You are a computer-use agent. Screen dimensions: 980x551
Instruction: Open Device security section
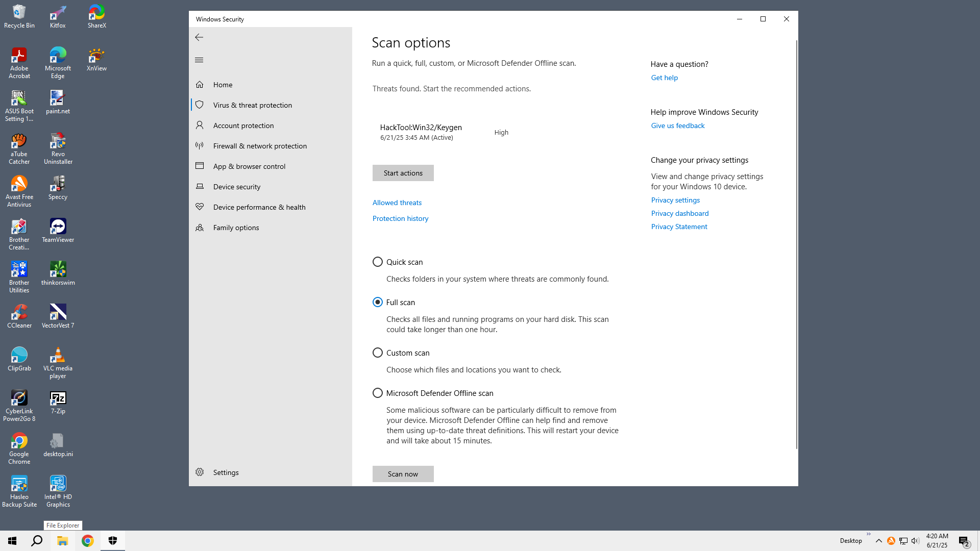(x=271, y=187)
